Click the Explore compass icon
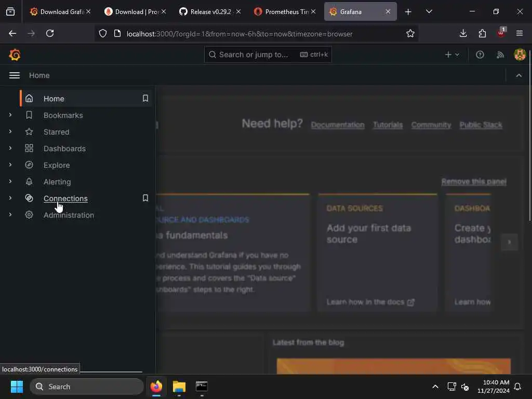The width and height of the screenshot is (532, 399). (29, 165)
